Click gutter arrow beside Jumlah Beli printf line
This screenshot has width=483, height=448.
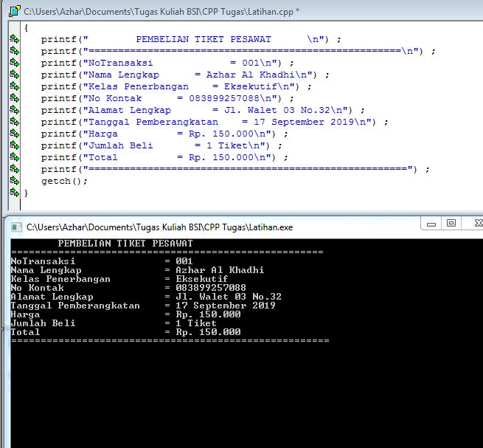coord(15,145)
